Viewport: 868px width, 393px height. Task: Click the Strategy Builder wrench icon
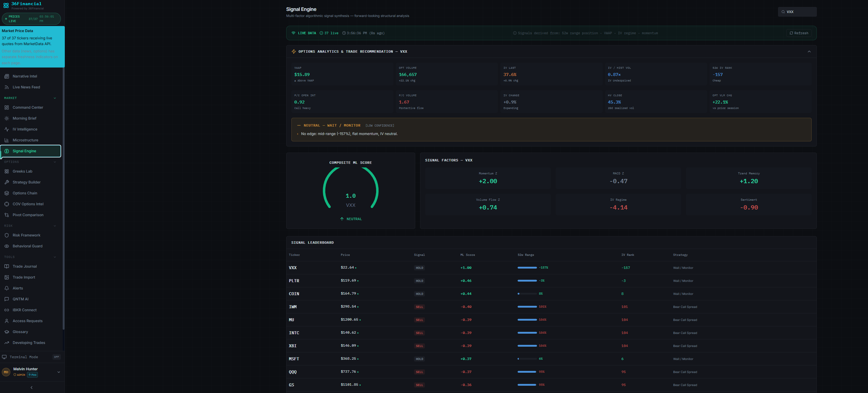(x=7, y=182)
